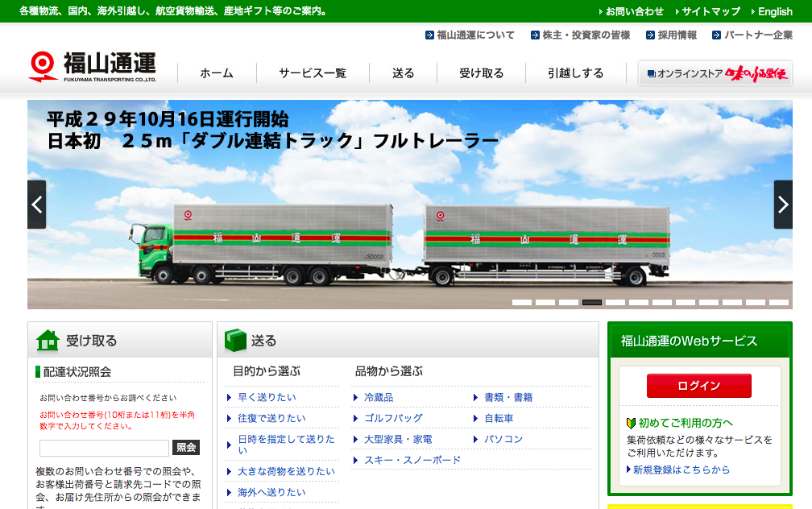This screenshot has width=812, height=509.
Task: Focus the tracking number input field
Action: point(104,448)
